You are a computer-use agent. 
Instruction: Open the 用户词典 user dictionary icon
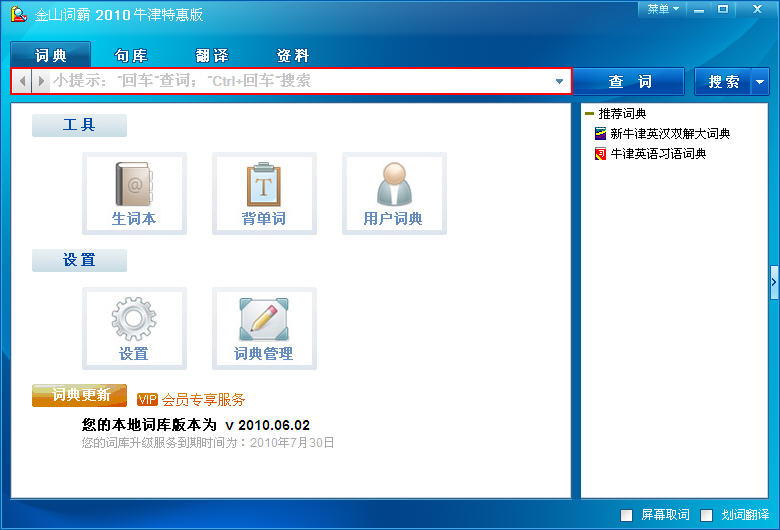tap(394, 194)
